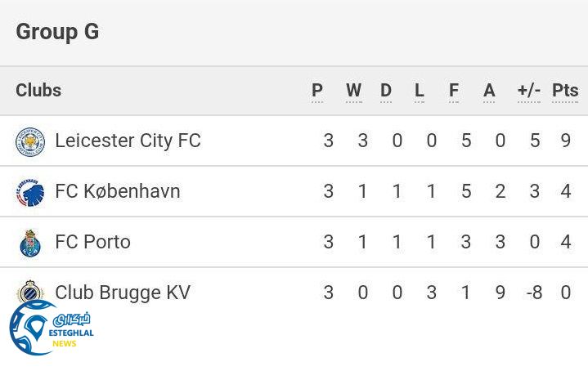588x371 pixels.
Task: Click the Club Brugge KV crest icon
Action: (x=30, y=288)
